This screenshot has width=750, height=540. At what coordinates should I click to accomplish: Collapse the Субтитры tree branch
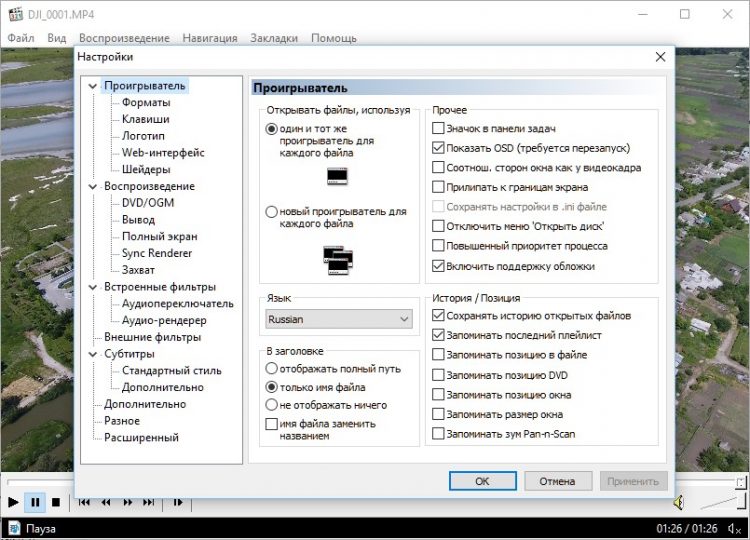pos(93,354)
